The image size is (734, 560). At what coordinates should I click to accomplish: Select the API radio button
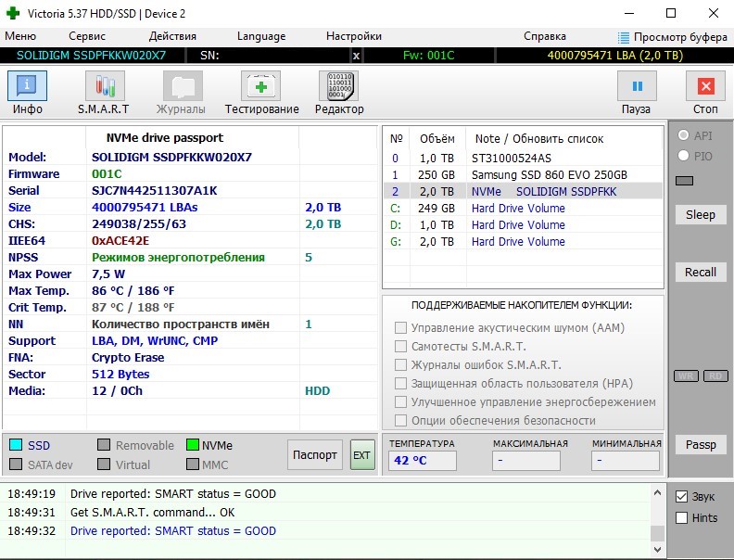pyautogui.click(x=683, y=135)
